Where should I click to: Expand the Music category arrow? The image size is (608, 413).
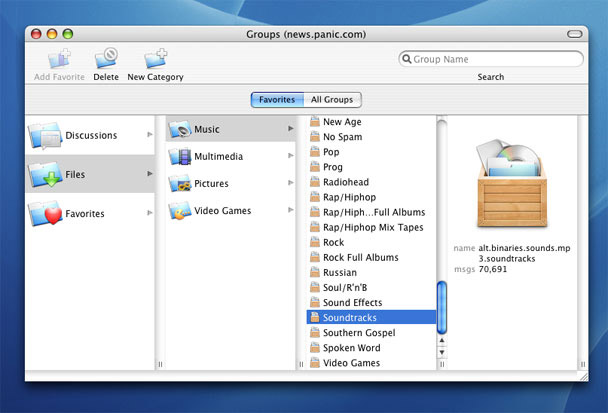[291, 129]
